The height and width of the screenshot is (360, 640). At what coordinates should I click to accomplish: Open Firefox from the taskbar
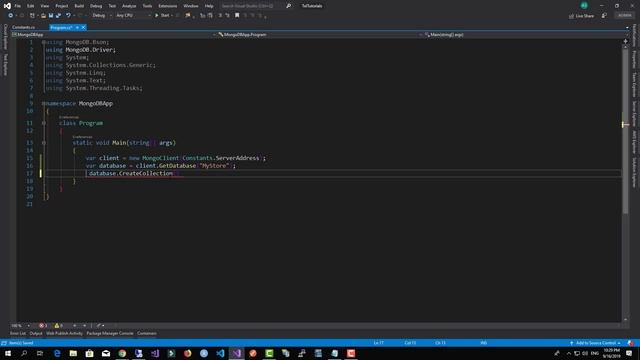[x=187, y=353]
